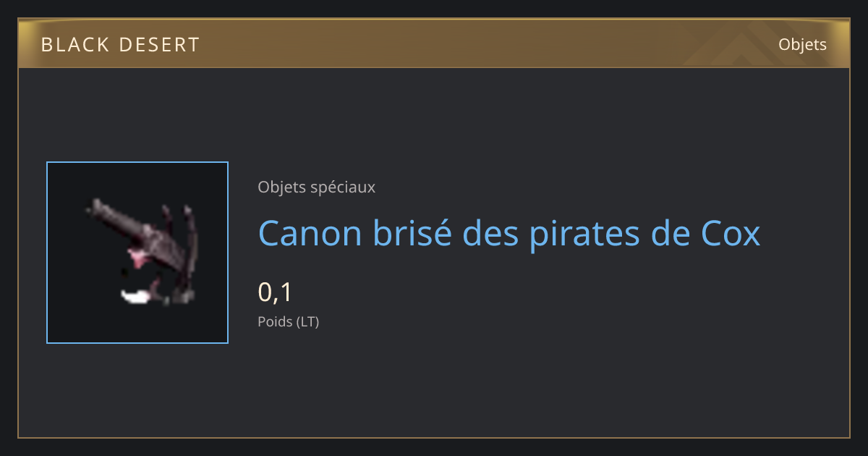Click the blue-bordered item thumbnail frame

coord(137,253)
